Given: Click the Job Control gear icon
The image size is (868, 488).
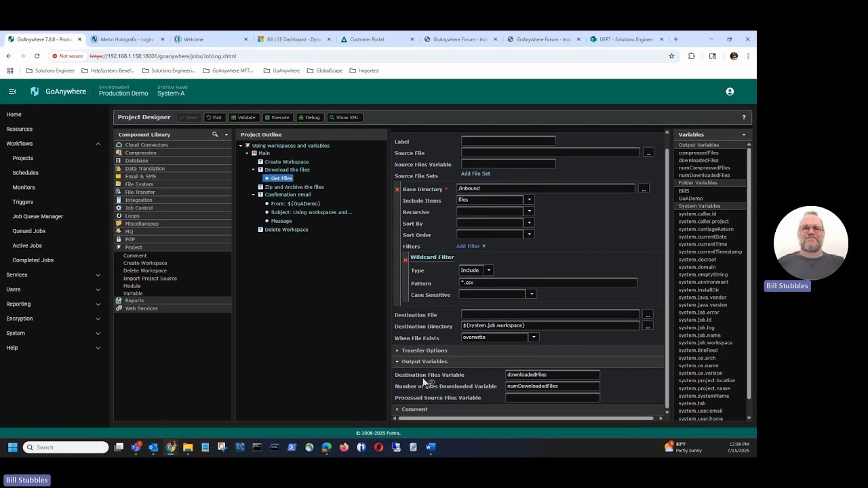Looking at the screenshot, I should pos(119,207).
